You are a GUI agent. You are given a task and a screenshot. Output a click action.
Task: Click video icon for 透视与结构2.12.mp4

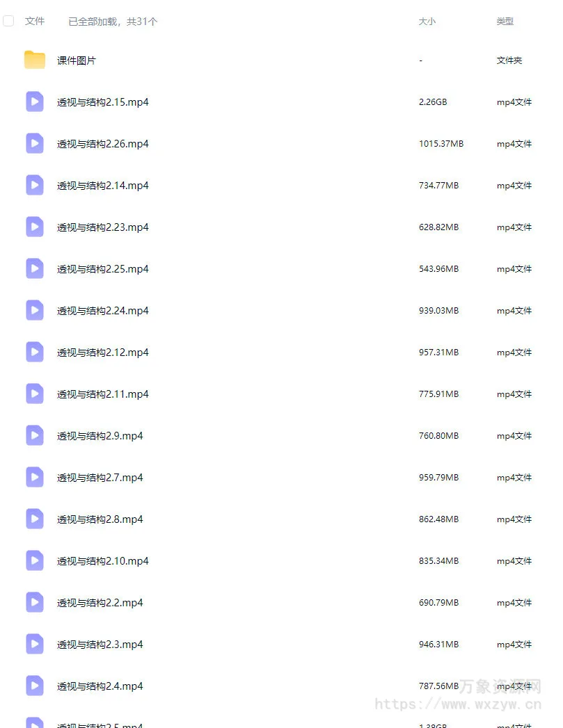(x=34, y=353)
